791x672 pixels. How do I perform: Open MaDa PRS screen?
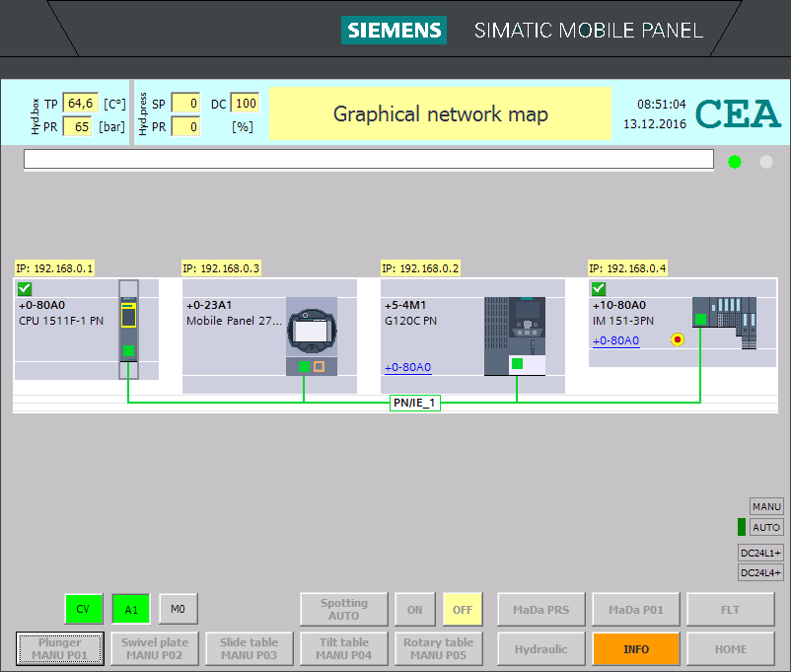pos(540,610)
